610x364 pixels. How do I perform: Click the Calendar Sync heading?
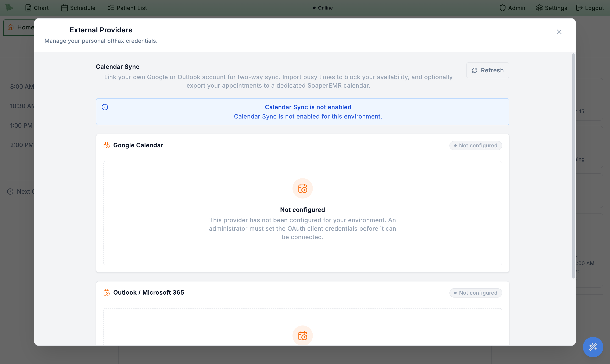pyautogui.click(x=118, y=67)
